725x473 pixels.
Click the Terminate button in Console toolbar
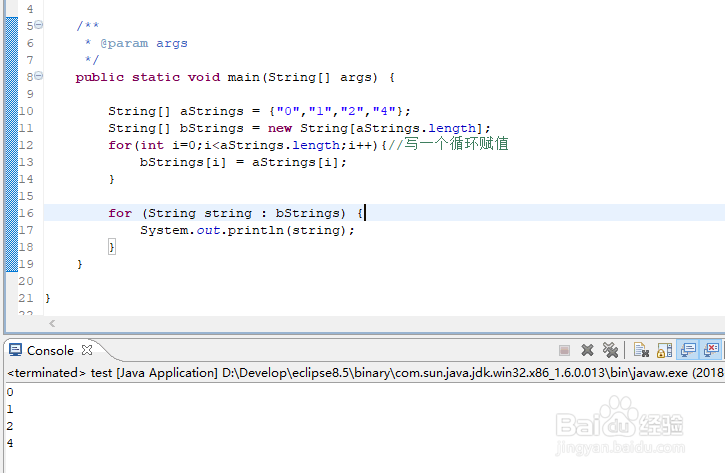click(564, 350)
